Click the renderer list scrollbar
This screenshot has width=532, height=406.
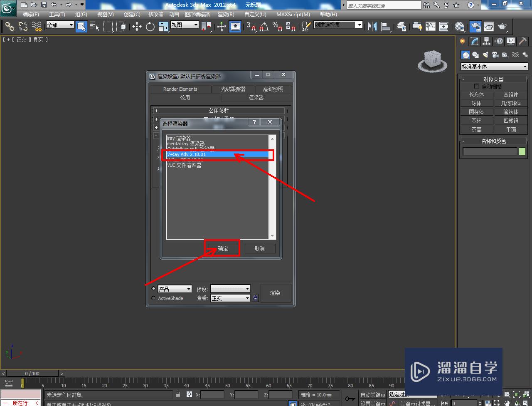(273, 187)
